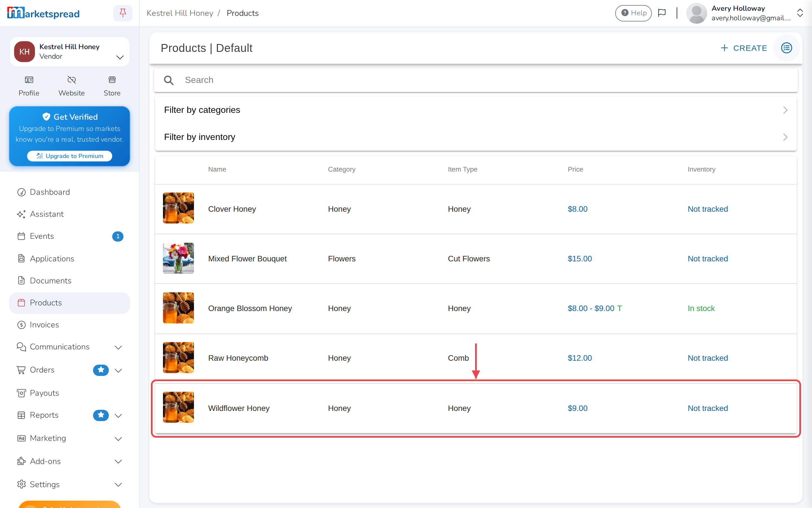Expand the Communications menu chevron
812x508 pixels.
[x=118, y=347]
